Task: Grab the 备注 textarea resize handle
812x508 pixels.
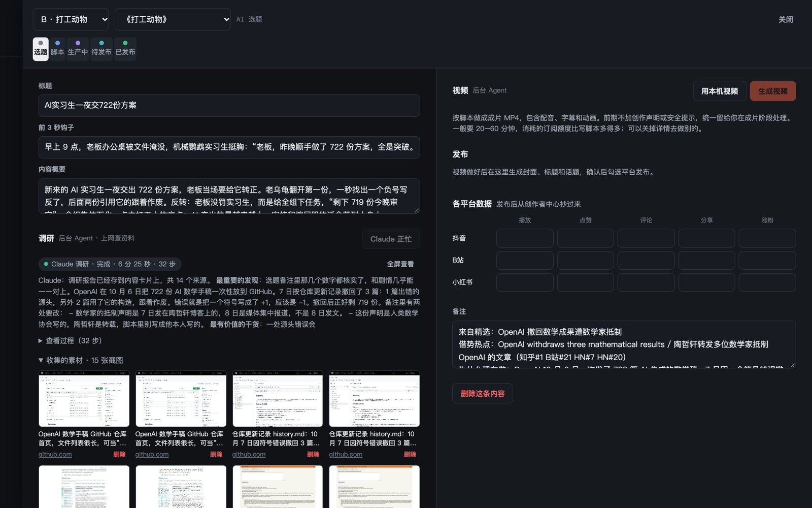Action: 792,364
